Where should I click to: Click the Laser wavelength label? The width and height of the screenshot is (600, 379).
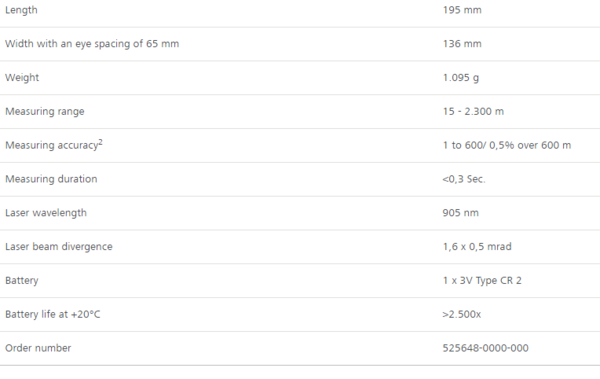46,213
